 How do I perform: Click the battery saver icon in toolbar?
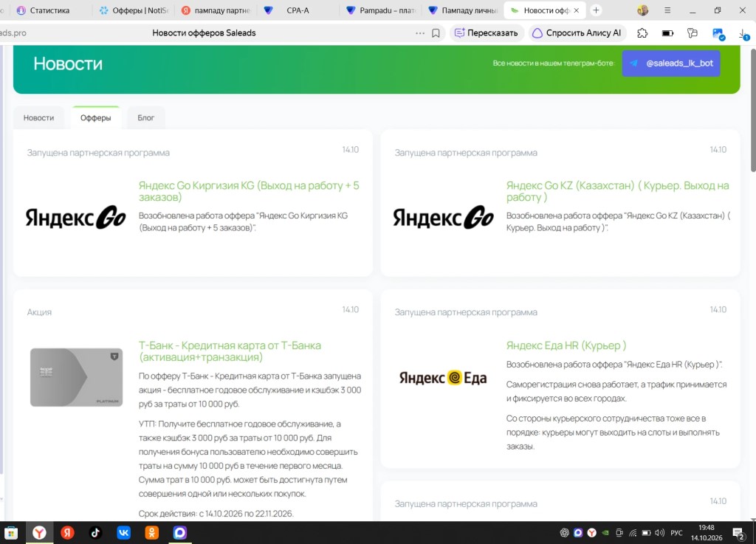tap(667, 33)
